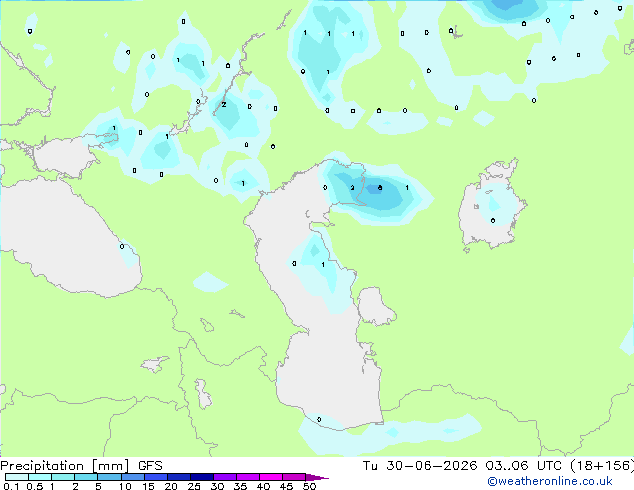This screenshot has height=490, width=634.
Task: Pick the 10 to 15 mm legend swatch
Action: point(133,477)
